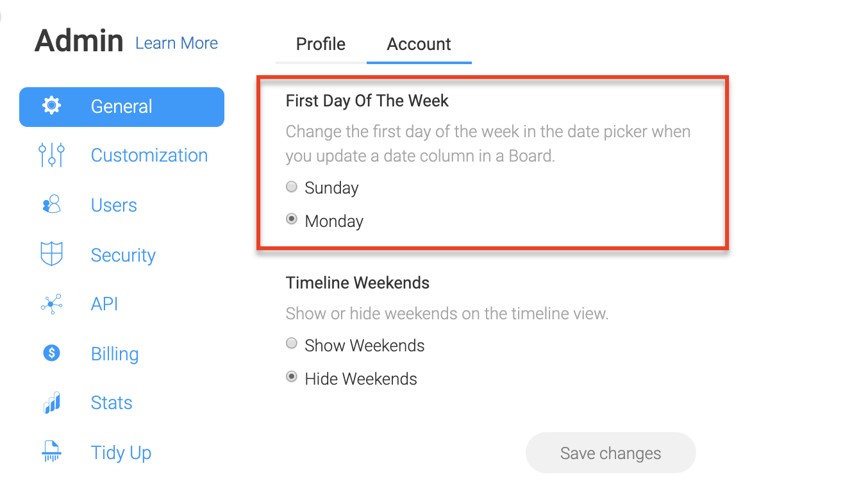Select the Monday radio button
Image resolution: width=868 pixels, height=486 pixels.
pyautogui.click(x=292, y=220)
